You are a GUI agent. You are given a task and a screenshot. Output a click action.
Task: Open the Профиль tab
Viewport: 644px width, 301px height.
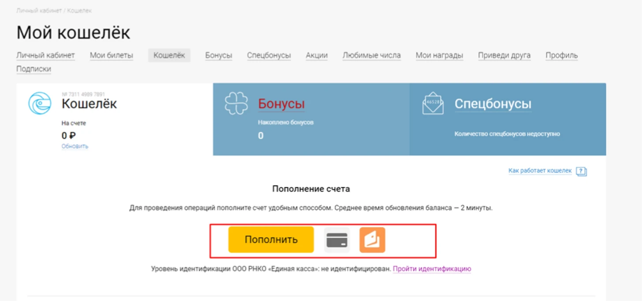[x=561, y=55]
